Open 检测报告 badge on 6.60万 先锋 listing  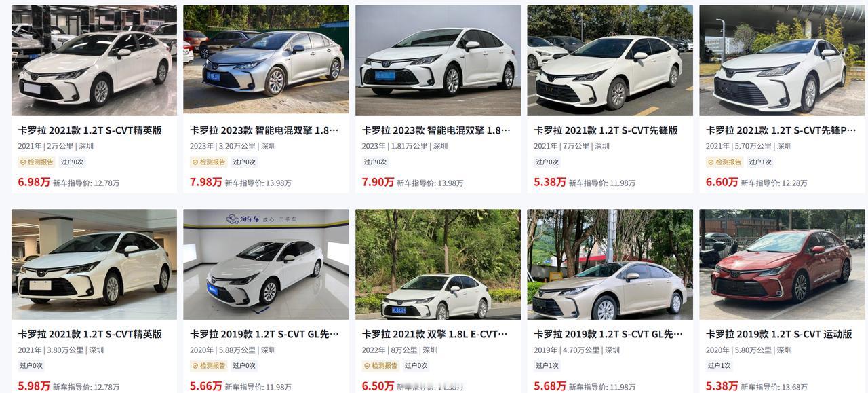click(724, 162)
